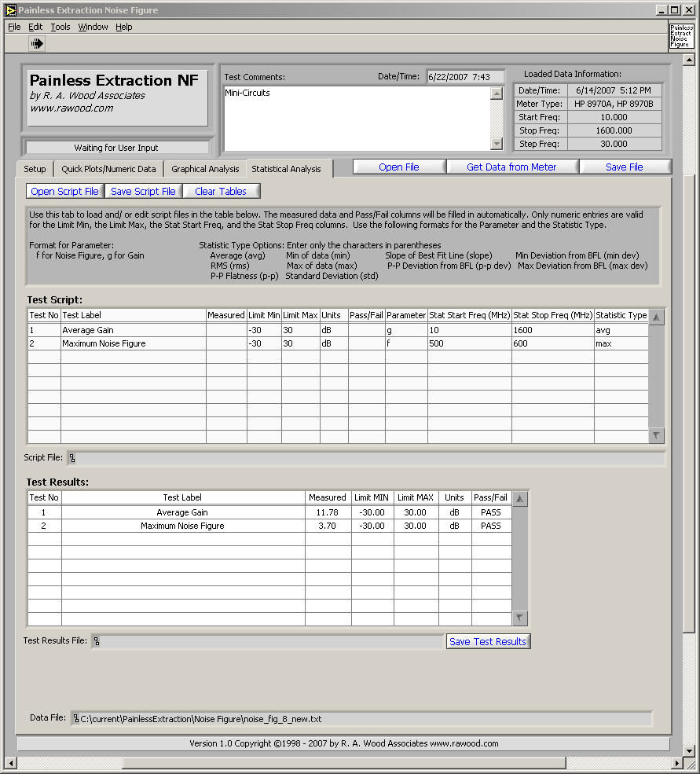Open the Help menu
The height and width of the screenshot is (774, 700).
pos(124,27)
